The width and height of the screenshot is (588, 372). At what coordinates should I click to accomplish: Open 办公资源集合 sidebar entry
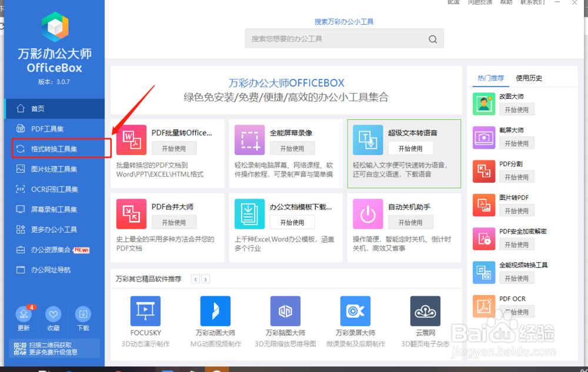(55, 250)
